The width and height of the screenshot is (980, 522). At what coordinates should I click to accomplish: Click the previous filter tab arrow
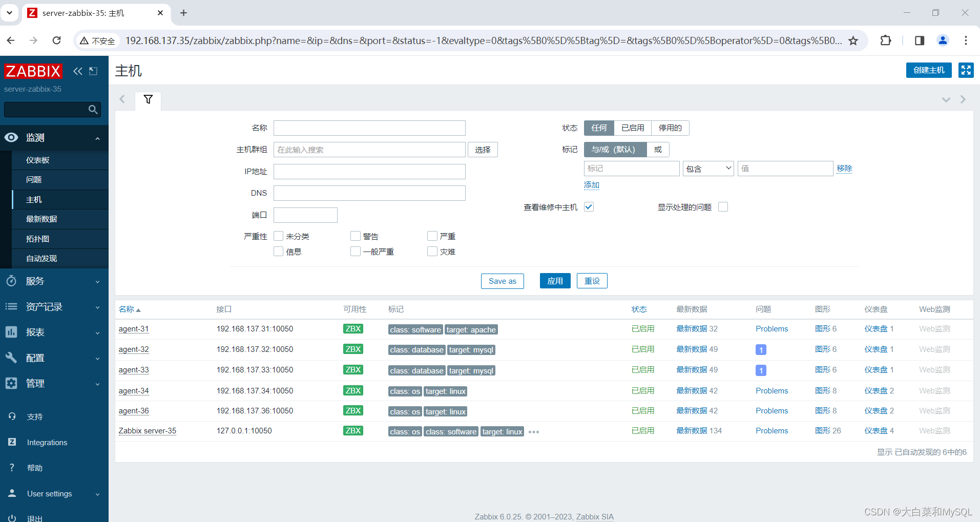coord(122,99)
